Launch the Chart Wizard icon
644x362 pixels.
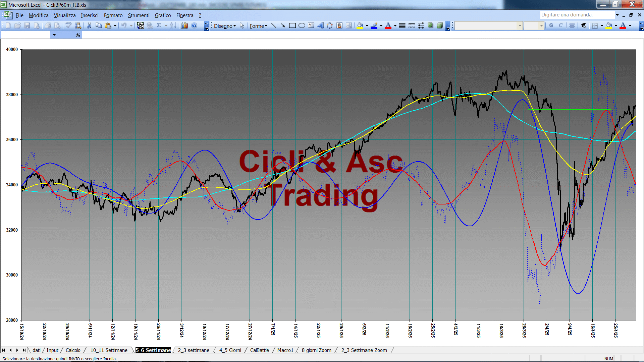click(185, 25)
